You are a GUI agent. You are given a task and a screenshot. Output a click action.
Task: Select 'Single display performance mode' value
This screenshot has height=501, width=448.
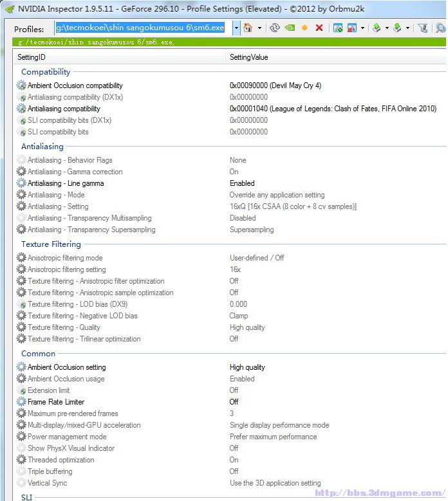(x=279, y=425)
